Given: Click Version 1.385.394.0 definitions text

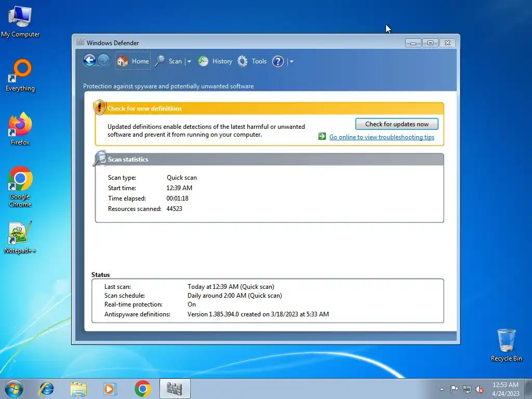Looking at the screenshot, I should [258, 314].
